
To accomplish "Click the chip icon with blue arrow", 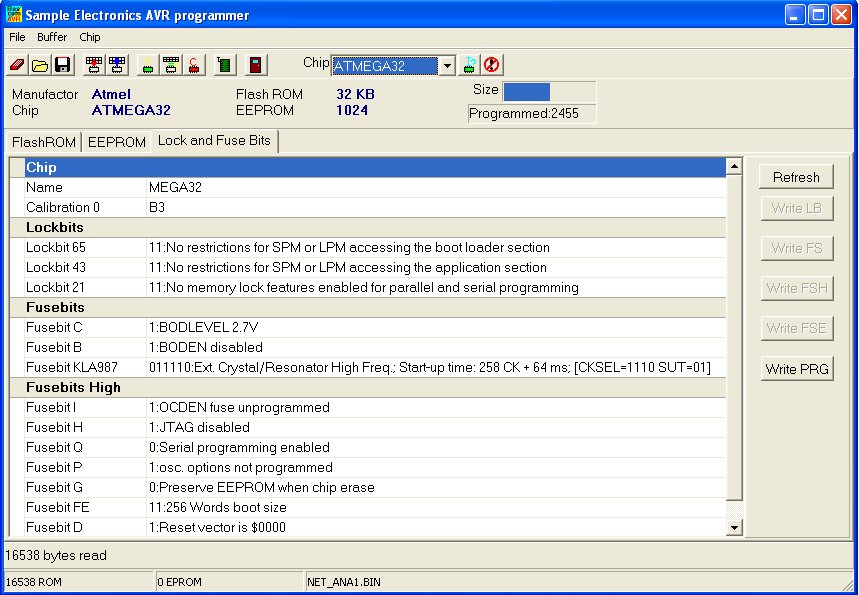I will click(x=117, y=65).
